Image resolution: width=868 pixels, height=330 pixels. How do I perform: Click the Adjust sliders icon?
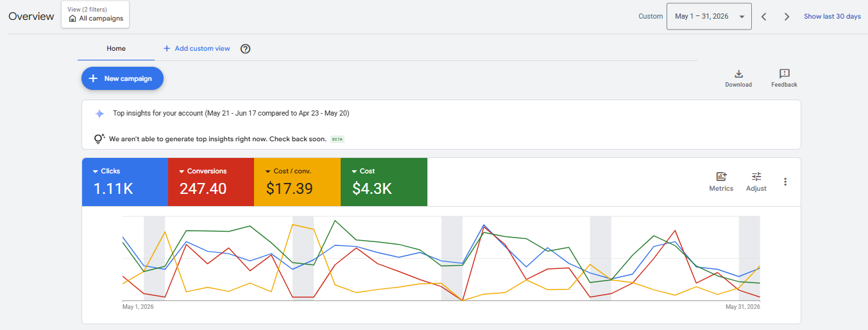pos(756,177)
